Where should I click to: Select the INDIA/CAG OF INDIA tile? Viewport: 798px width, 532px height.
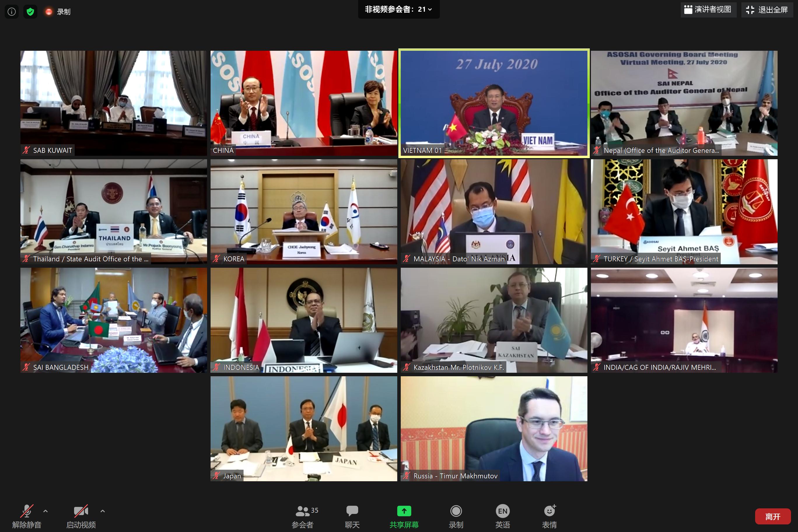pos(684,320)
